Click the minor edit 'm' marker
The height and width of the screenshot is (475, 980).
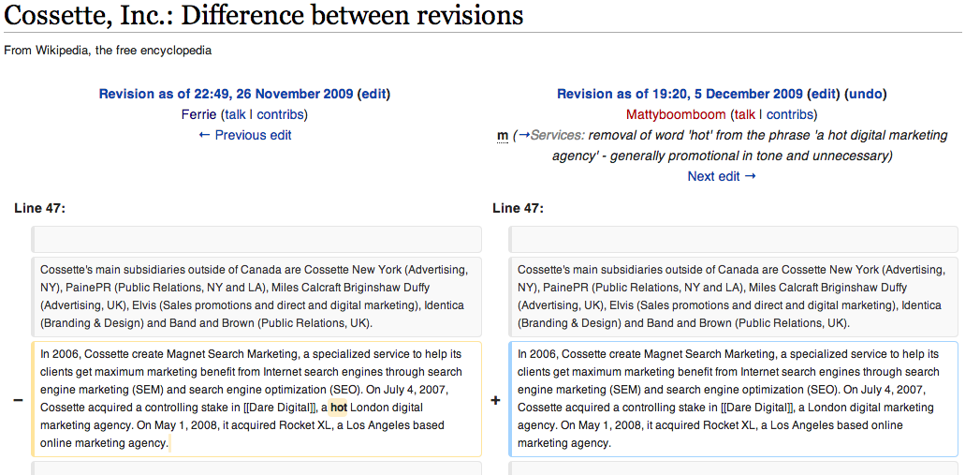click(503, 136)
